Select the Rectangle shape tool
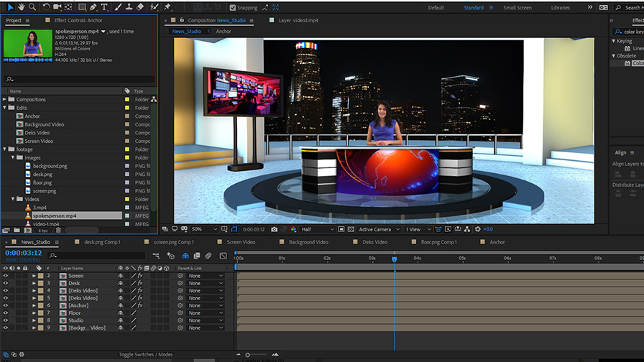644x362 pixels. 82,7
